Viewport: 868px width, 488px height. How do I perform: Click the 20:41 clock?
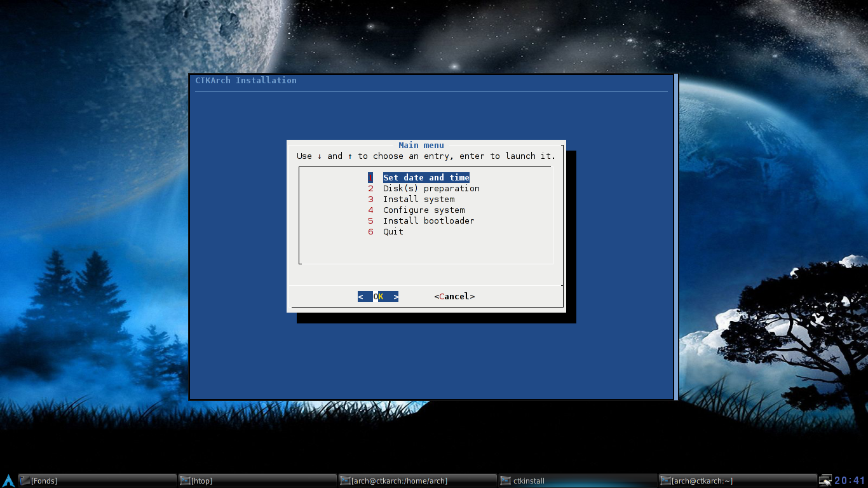[x=850, y=480]
